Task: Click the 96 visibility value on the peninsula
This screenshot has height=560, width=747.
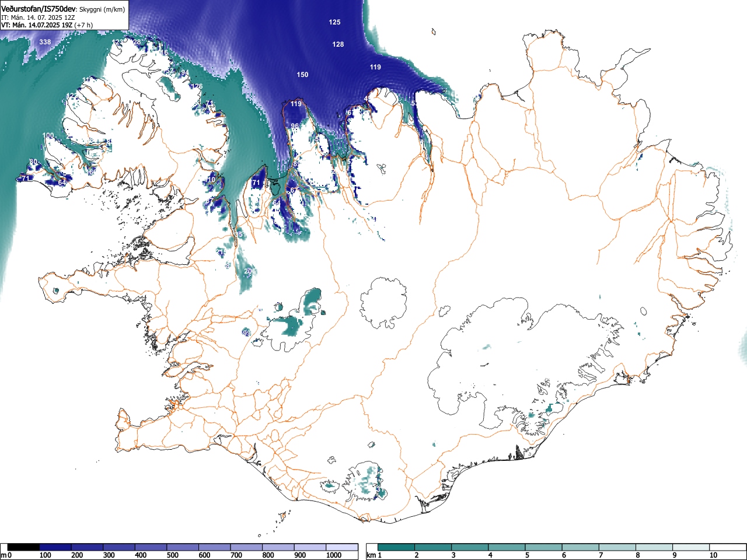Action: tap(295, 126)
